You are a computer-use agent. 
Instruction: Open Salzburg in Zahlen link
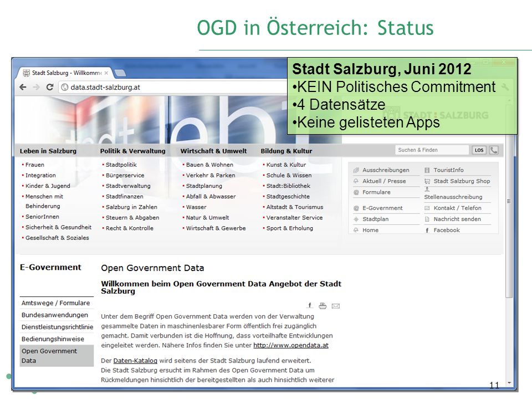click(x=131, y=207)
